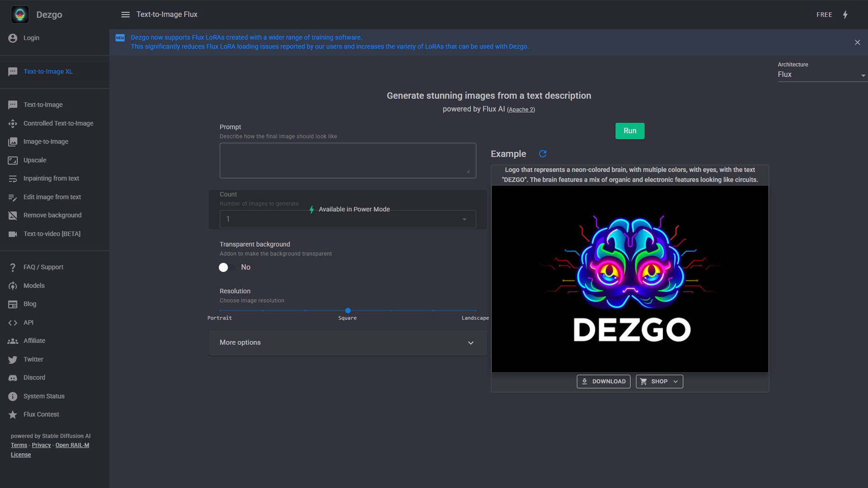Open the Terms link

(x=19, y=445)
